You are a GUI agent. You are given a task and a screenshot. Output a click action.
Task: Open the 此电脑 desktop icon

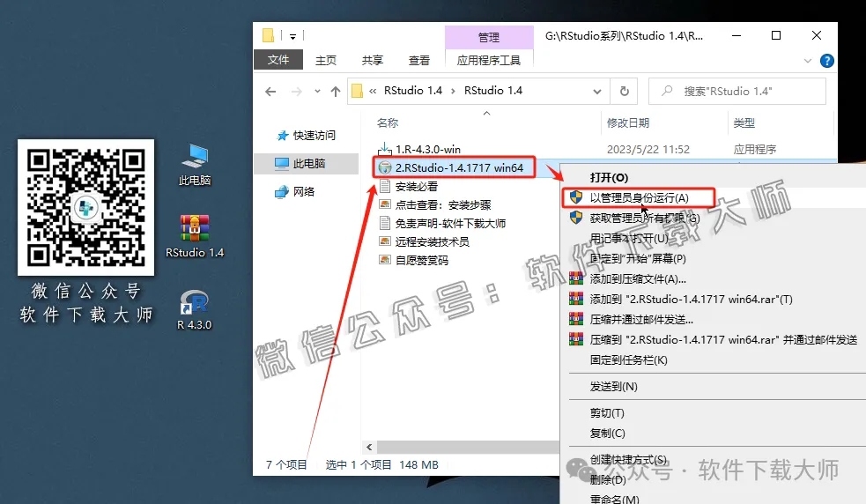click(x=195, y=165)
